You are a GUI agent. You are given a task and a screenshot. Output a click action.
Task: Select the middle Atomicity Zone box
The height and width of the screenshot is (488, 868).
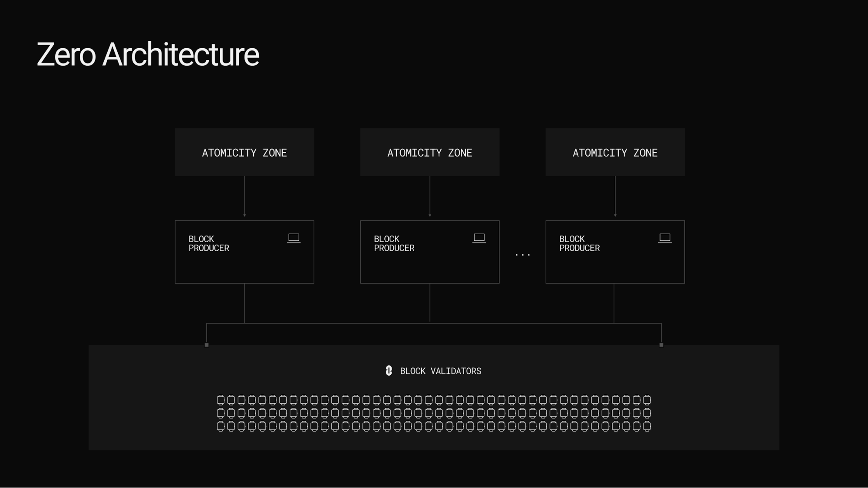[x=430, y=152]
